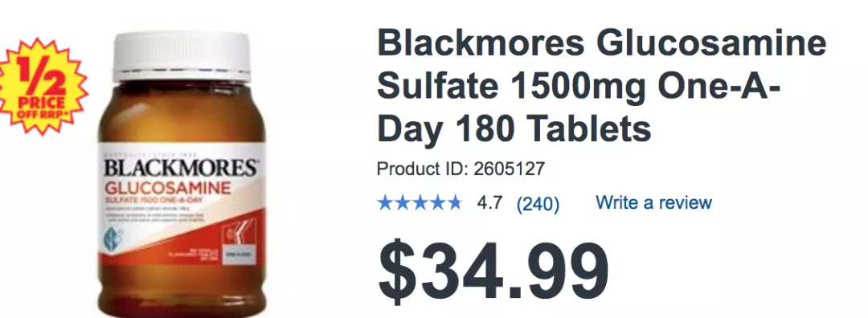
Task: Click the middle third rating star
Action: (x=419, y=203)
